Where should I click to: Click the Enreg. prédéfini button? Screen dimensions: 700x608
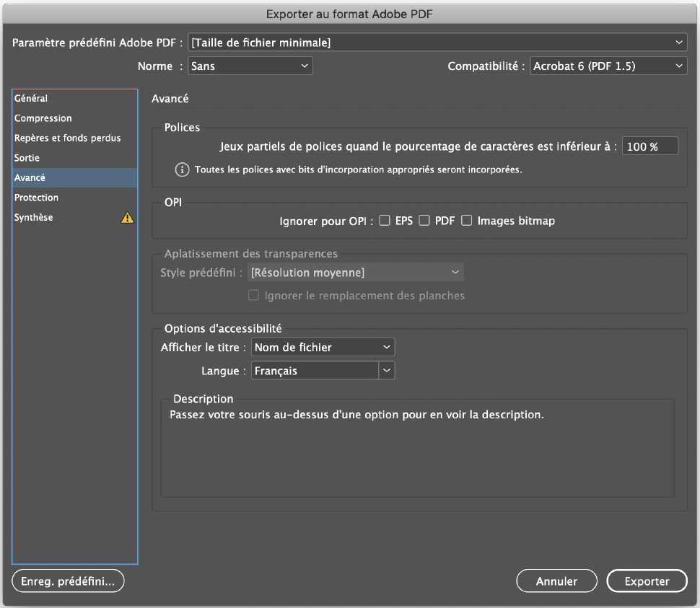click(x=68, y=581)
